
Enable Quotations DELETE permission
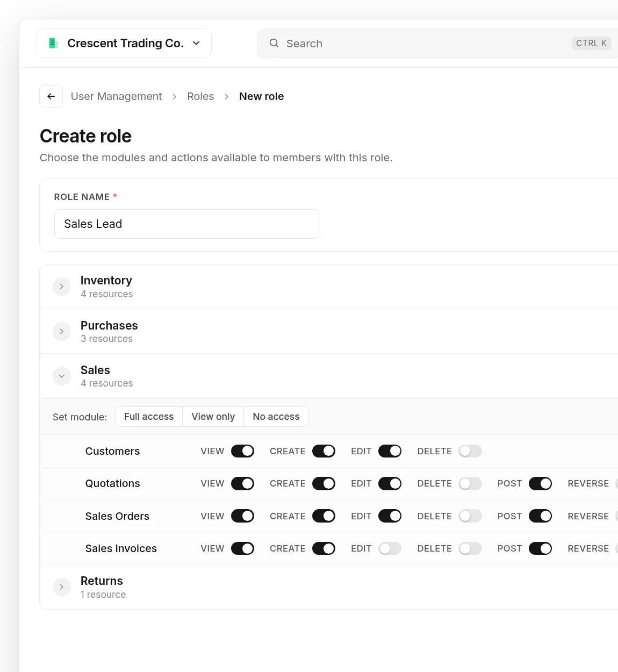point(470,484)
